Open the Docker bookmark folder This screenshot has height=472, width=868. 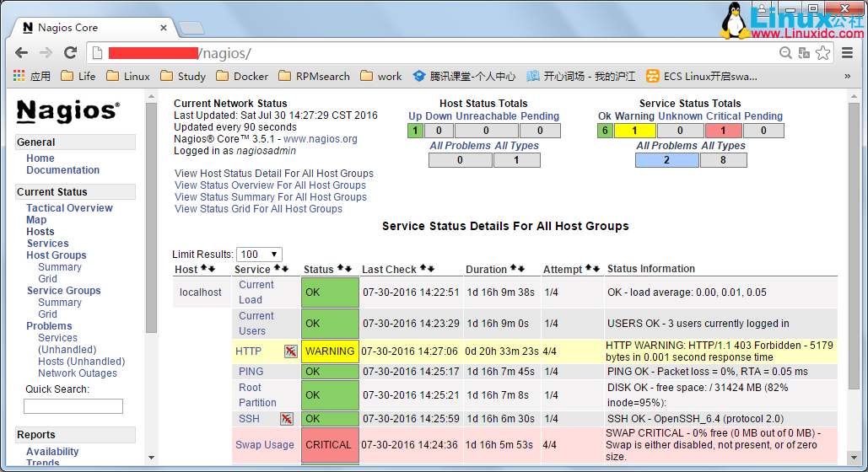pos(242,77)
